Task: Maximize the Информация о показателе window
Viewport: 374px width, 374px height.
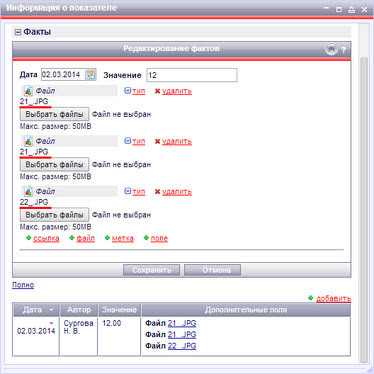Action: pyautogui.click(x=339, y=9)
